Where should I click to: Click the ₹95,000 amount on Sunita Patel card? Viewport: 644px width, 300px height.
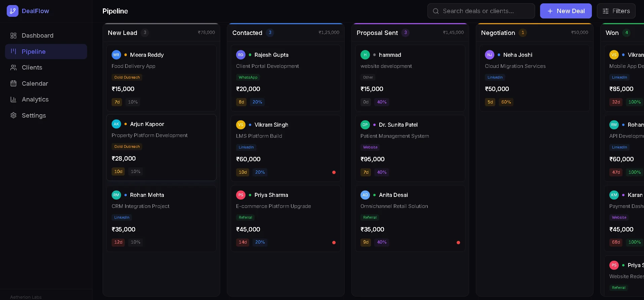[x=373, y=159]
